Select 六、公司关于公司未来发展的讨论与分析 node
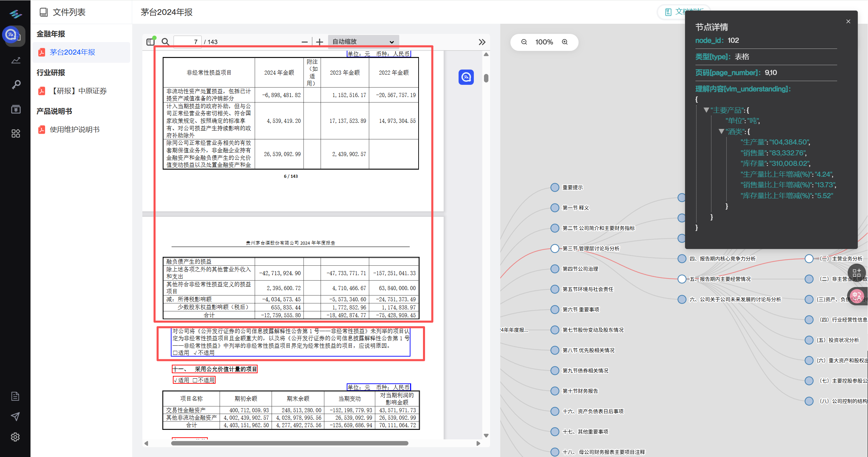 (682, 299)
